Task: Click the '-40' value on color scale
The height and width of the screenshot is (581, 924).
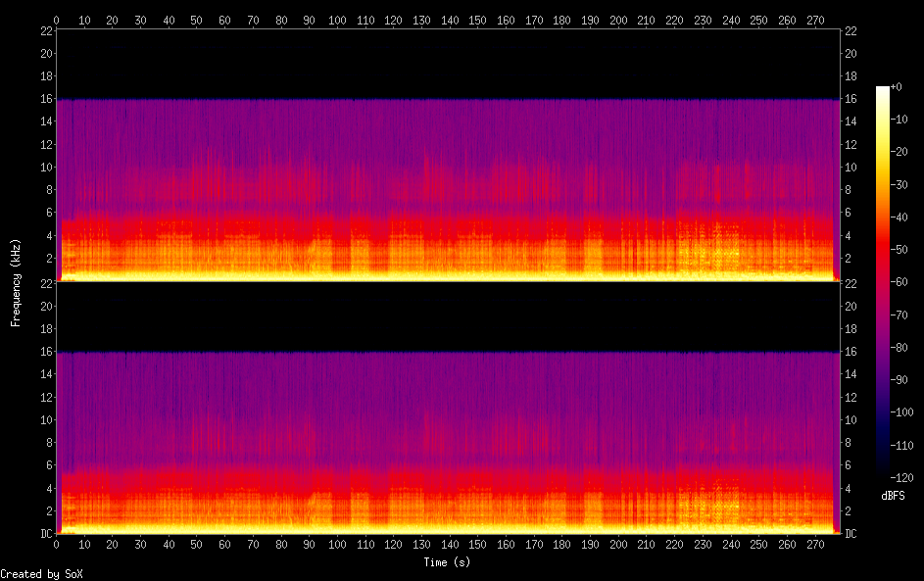Action: click(x=899, y=217)
